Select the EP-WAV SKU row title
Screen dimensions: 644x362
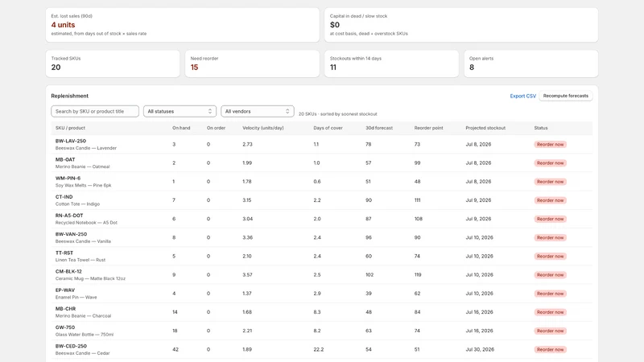tap(65, 290)
